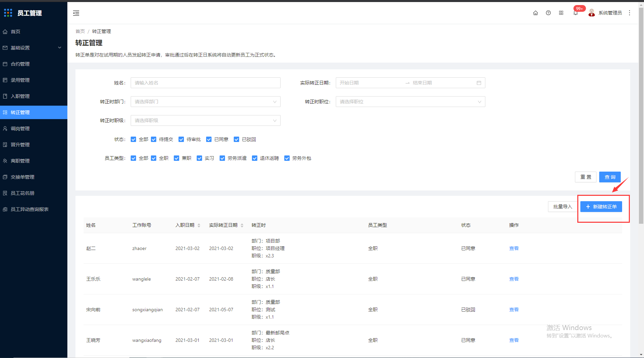Click the 交接单管理 sidebar icon
The image size is (644, 358).
coord(5,177)
